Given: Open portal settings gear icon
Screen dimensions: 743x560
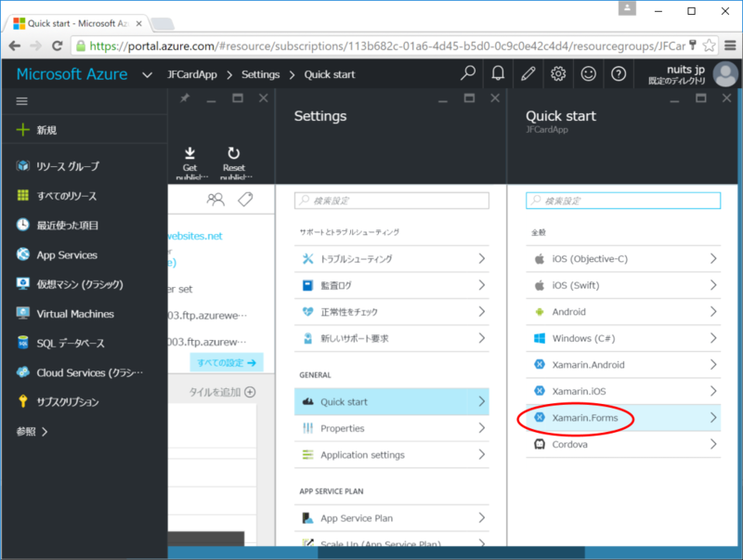Looking at the screenshot, I should coord(558,74).
